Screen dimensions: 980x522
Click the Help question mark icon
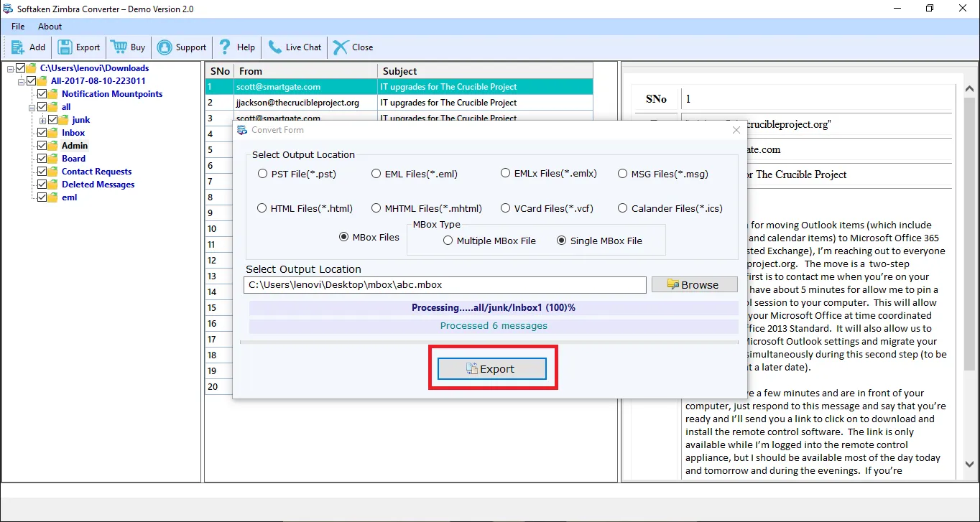(225, 47)
